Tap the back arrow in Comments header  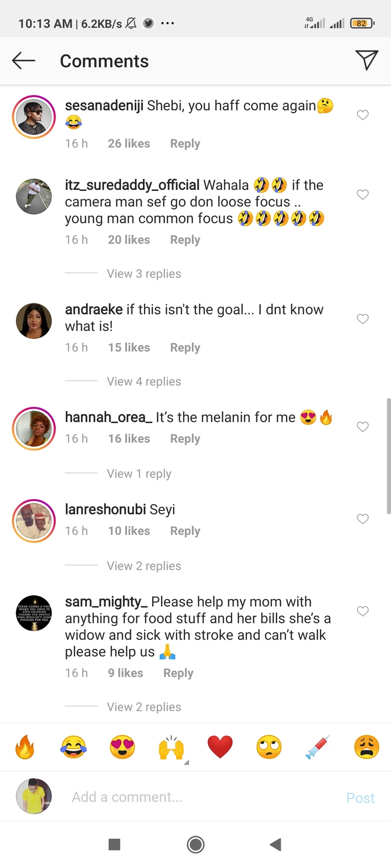pyautogui.click(x=23, y=61)
